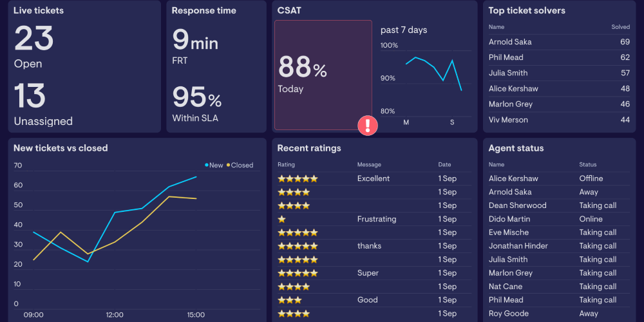The image size is (644, 322).
Task: Click the Status column header in Agent status
Action: 588,165
